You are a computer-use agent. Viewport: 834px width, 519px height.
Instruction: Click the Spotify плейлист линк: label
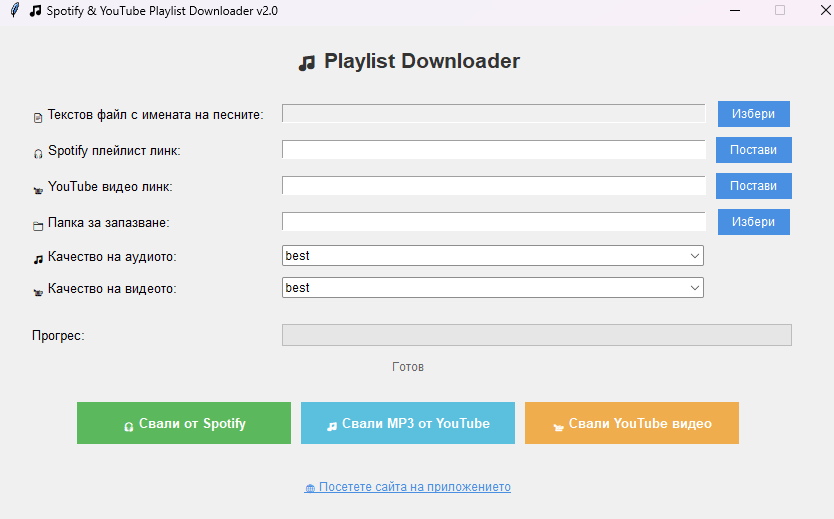pyautogui.click(x=114, y=151)
